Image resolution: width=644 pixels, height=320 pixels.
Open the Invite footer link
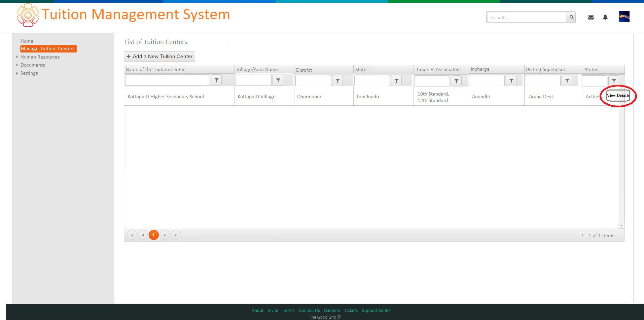click(x=273, y=311)
